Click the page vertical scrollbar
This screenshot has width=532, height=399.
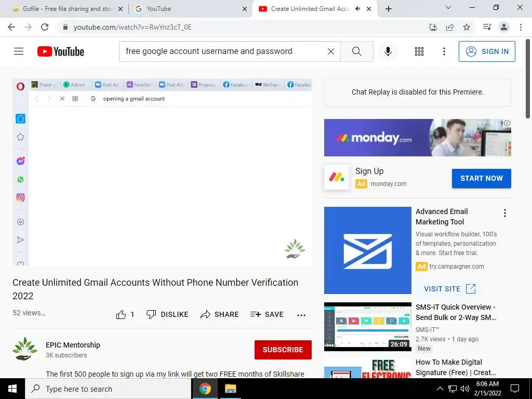click(528, 78)
